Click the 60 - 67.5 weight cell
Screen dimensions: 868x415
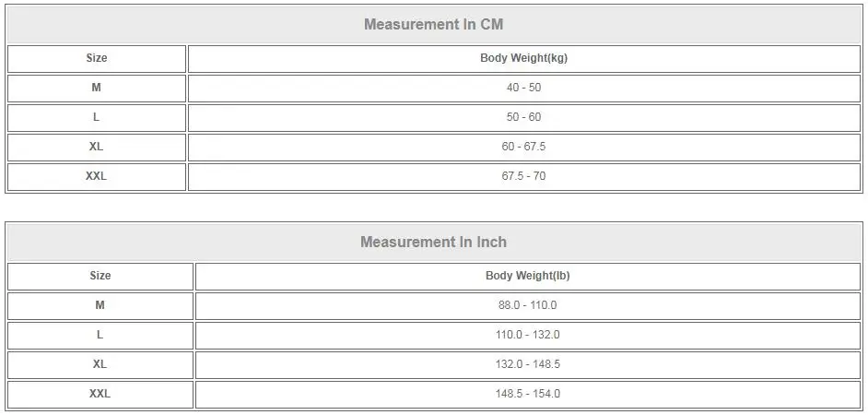tap(523, 148)
